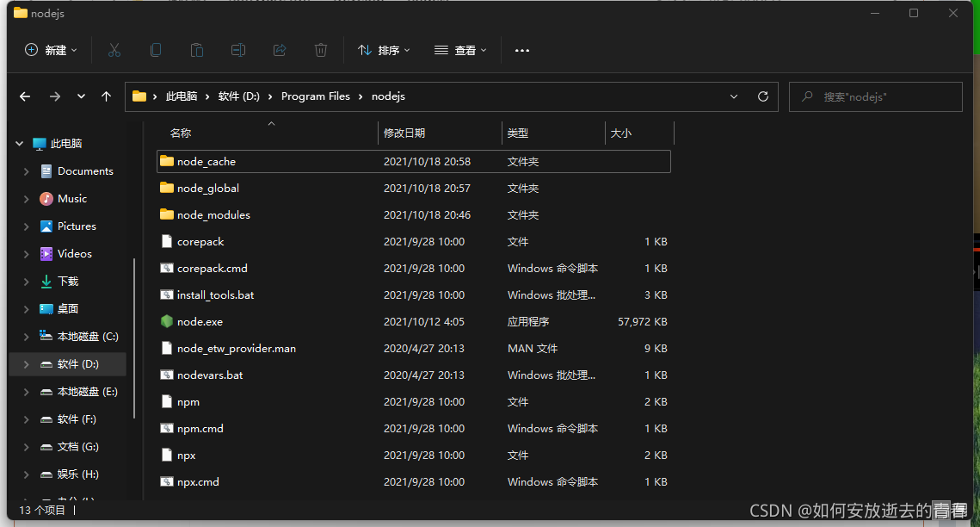The width and height of the screenshot is (980, 527).
Task: Open recent locations dropdown arrow
Action: (81, 96)
